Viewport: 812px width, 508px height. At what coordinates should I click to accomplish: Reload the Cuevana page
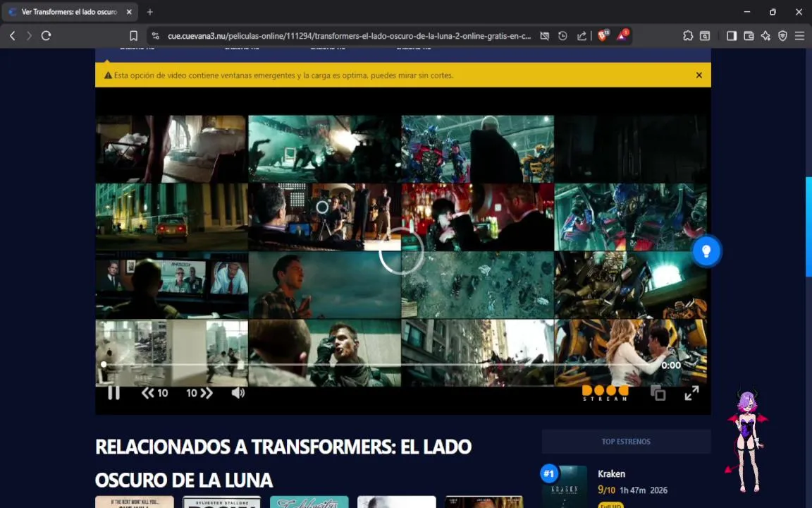click(x=46, y=36)
